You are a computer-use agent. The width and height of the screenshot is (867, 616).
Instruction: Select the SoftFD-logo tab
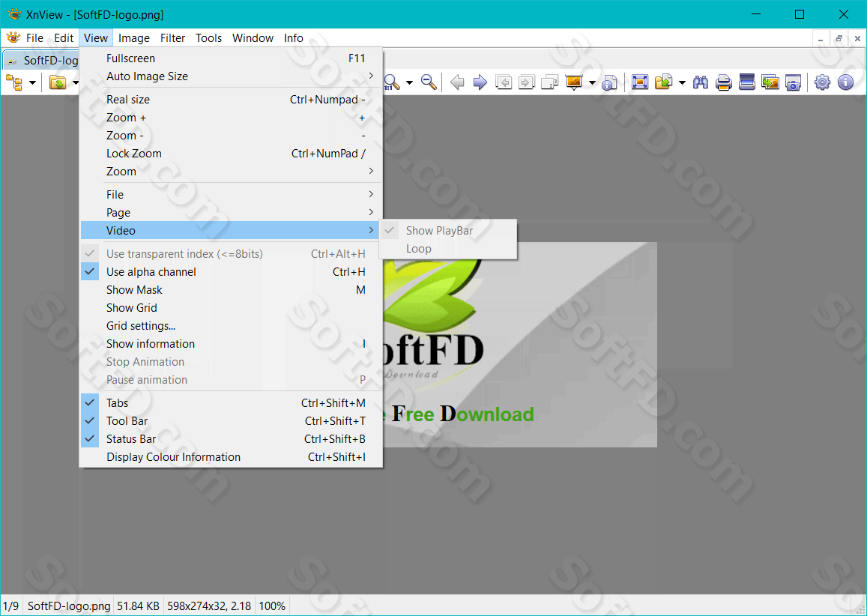click(42, 60)
